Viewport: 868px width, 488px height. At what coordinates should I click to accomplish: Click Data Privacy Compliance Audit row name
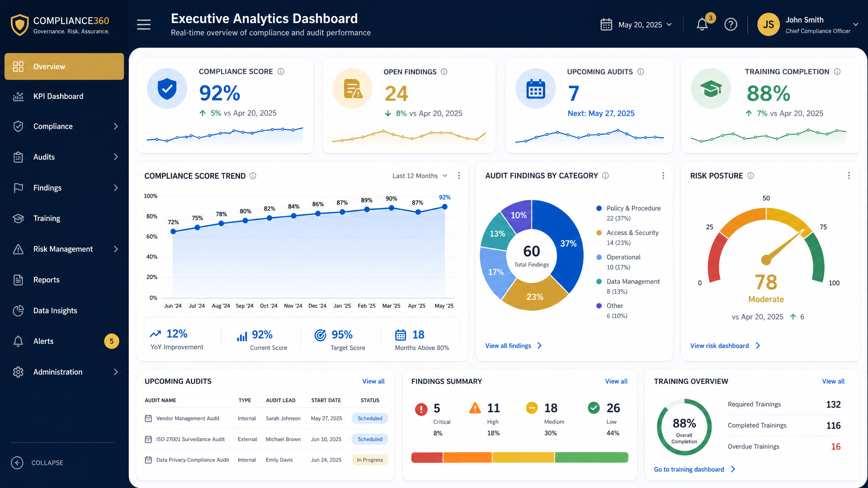192,460
